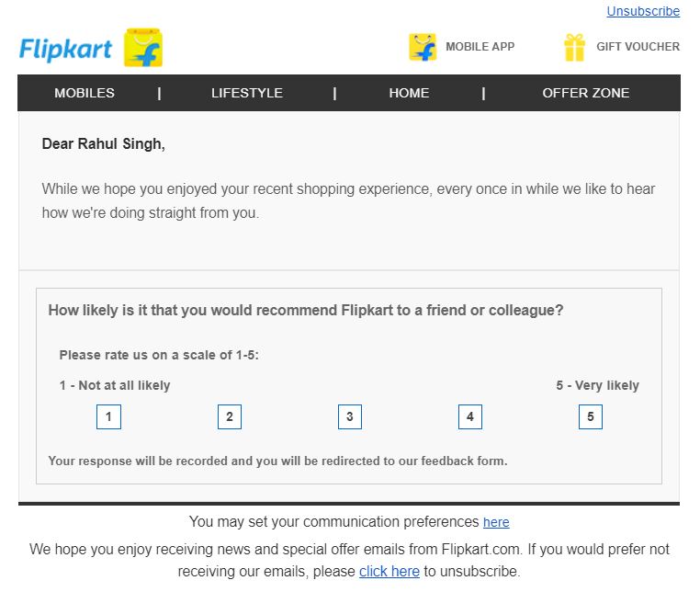Open the MOBILE APP link
Viewport: 700px width, 592px height.
[x=480, y=47]
